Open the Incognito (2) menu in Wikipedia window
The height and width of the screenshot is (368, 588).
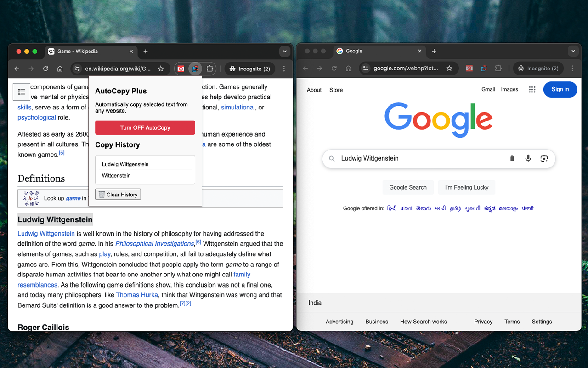click(250, 69)
